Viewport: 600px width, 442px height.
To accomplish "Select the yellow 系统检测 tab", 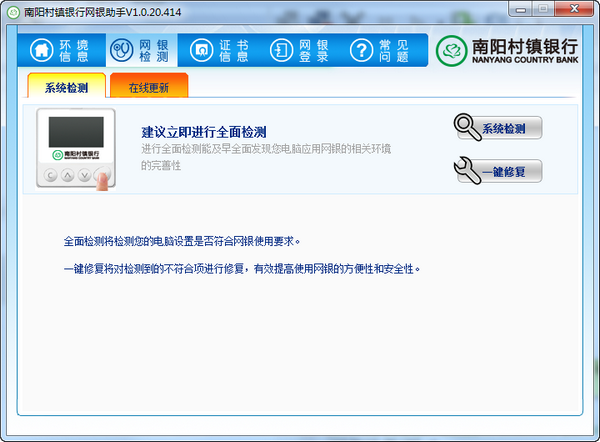I will [x=66, y=87].
